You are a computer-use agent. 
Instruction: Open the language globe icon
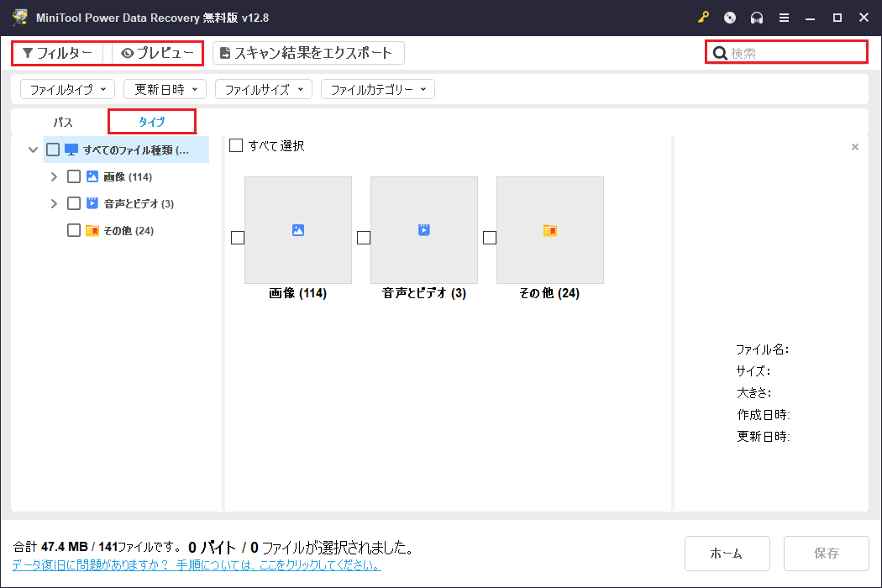[729, 17]
